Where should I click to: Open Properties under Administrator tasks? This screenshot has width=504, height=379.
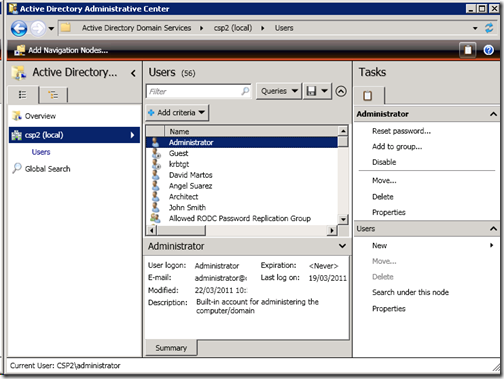tap(389, 212)
